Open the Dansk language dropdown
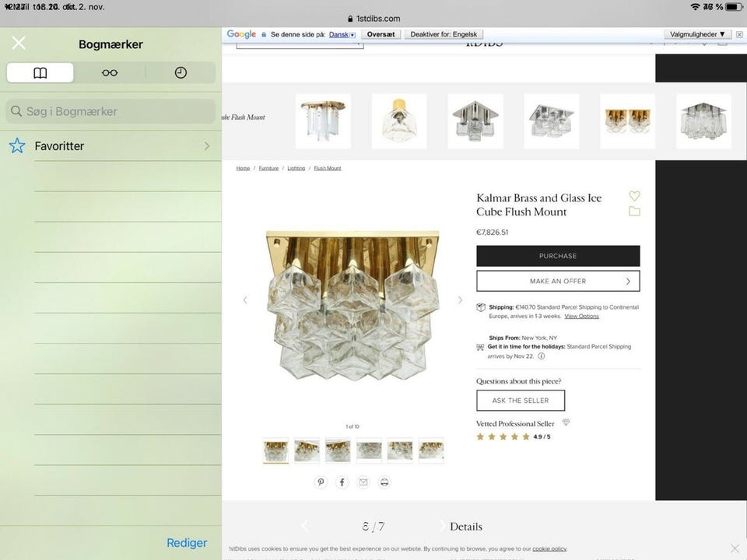The height and width of the screenshot is (560, 747). 342,34
